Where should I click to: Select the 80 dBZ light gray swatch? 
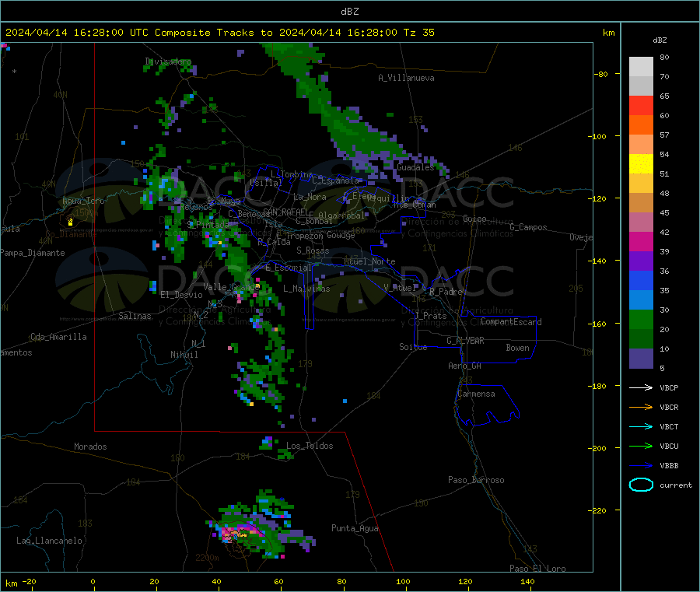pos(641,67)
